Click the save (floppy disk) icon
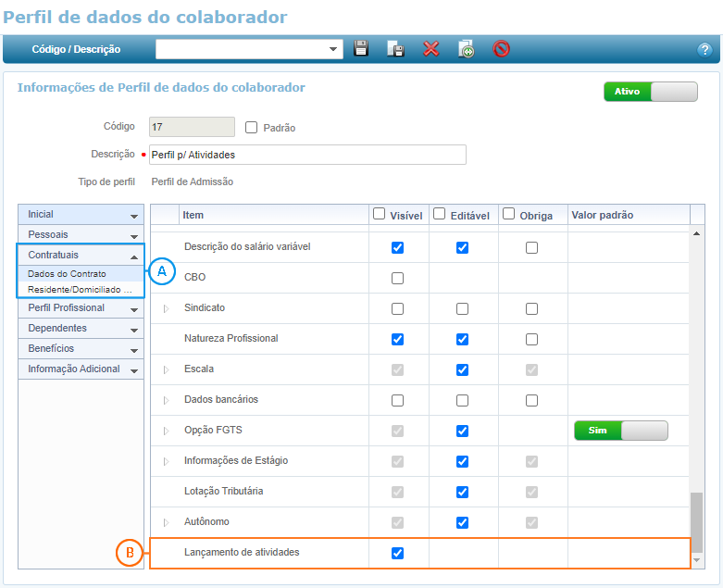 361,49
